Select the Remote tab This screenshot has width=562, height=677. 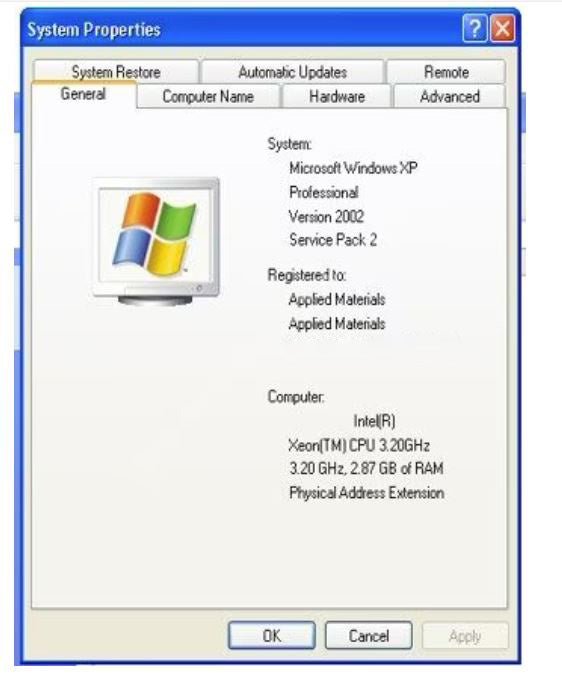pos(446,72)
